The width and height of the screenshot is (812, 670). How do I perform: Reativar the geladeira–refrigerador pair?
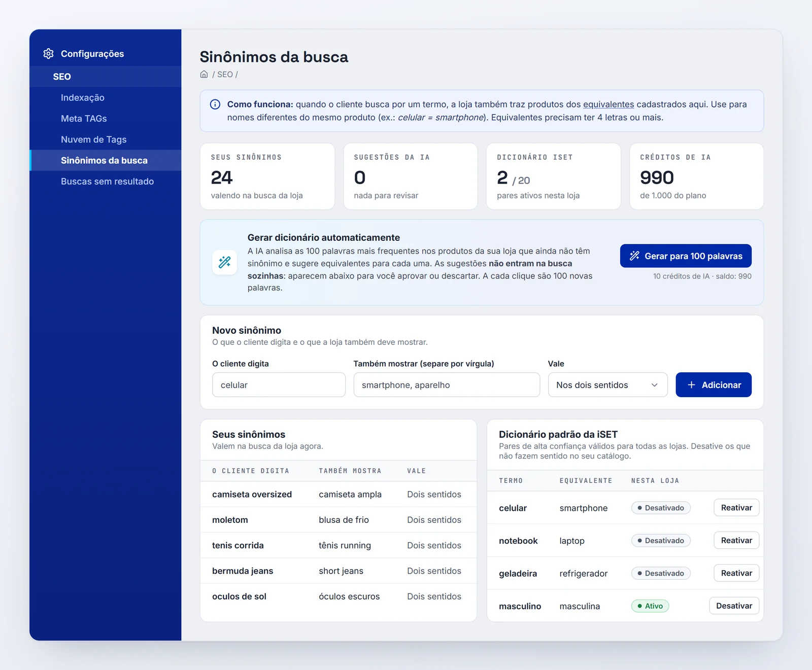point(736,573)
